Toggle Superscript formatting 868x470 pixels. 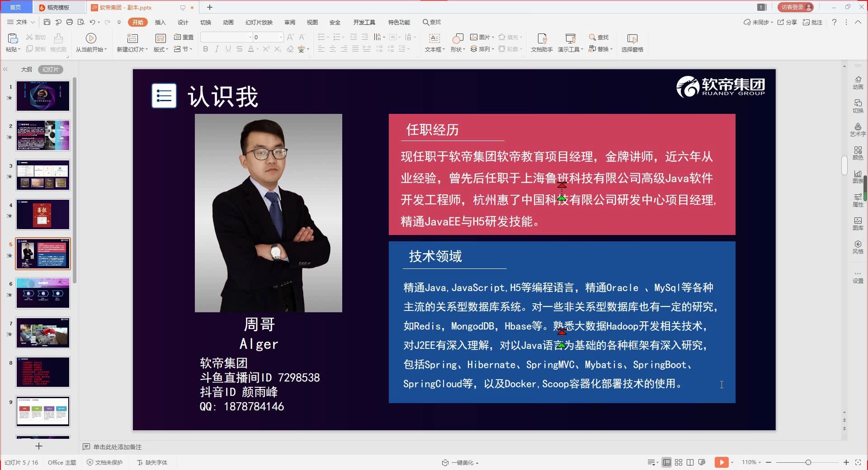(266, 49)
